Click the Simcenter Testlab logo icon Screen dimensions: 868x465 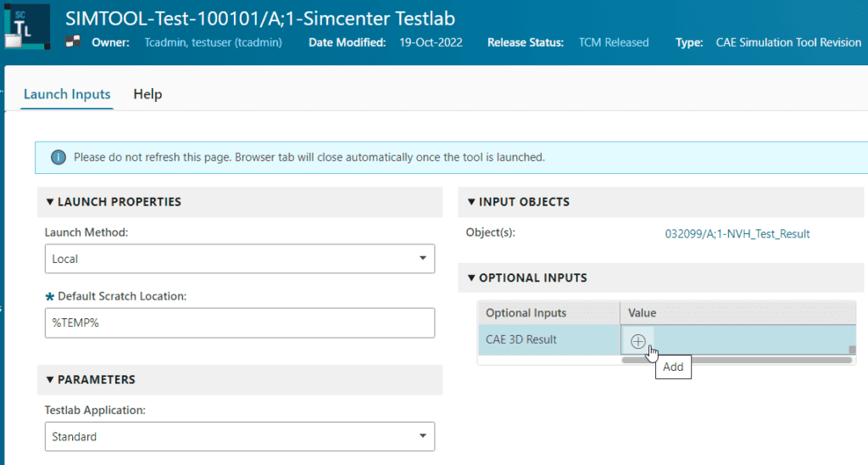click(x=27, y=26)
